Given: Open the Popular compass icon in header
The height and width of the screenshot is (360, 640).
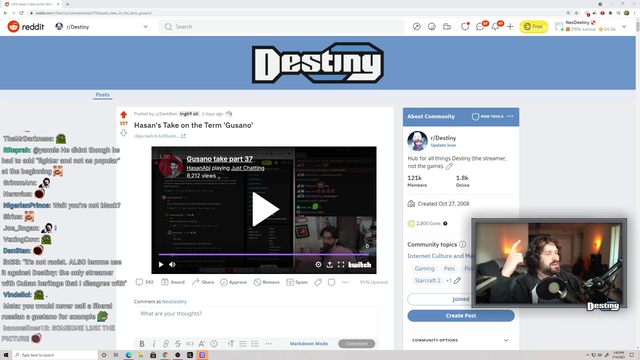Looking at the screenshot, I should (416, 27).
